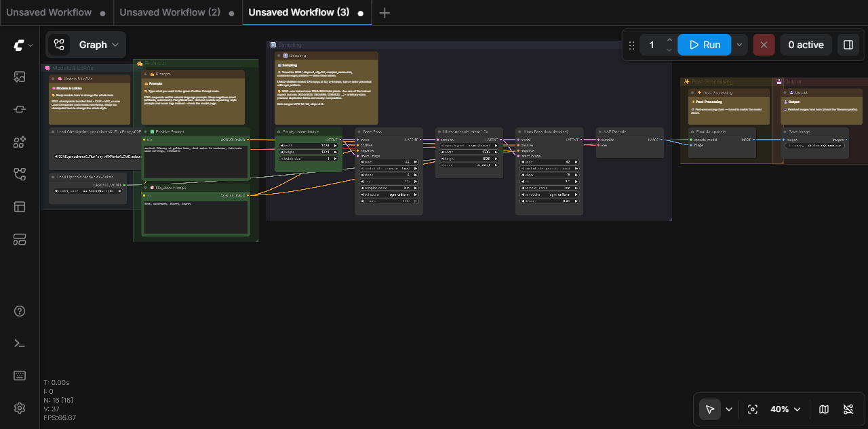This screenshot has height=429, width=868.
Task: Click the batch count number field
Action: coord(652,45)
